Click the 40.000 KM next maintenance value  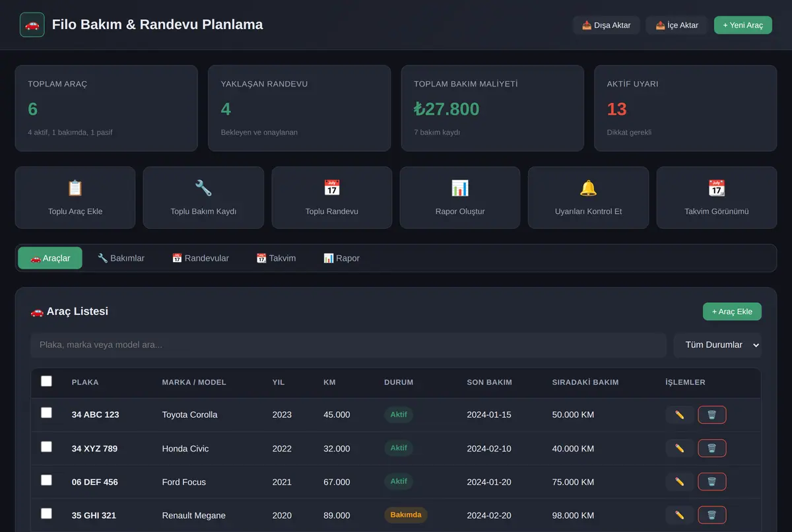click(573, 449)
